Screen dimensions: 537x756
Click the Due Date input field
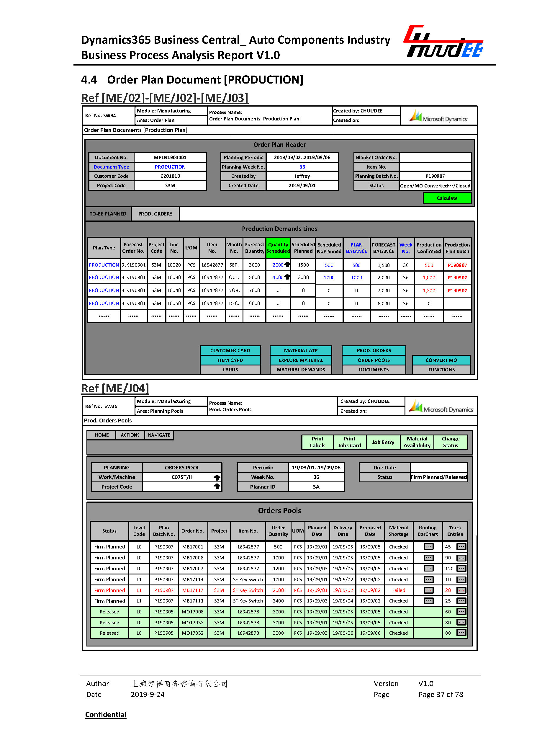tap(438, 468)
